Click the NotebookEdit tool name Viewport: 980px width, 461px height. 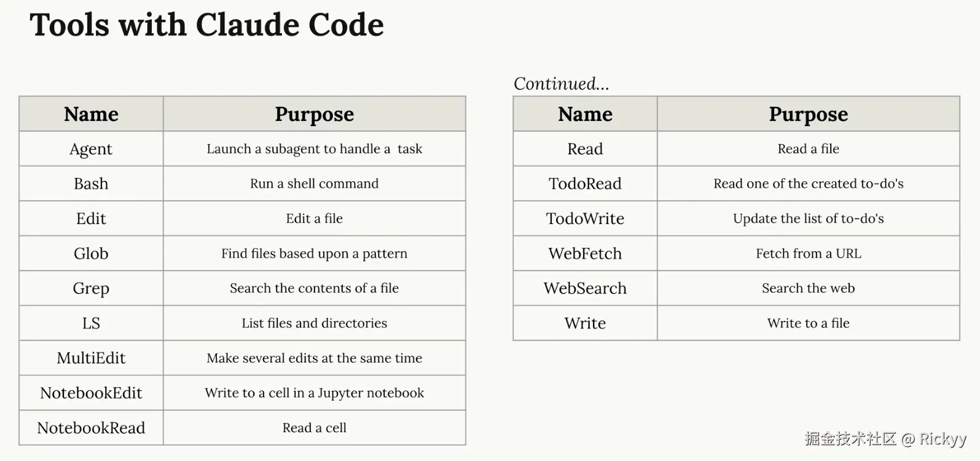tap(91, 393)
